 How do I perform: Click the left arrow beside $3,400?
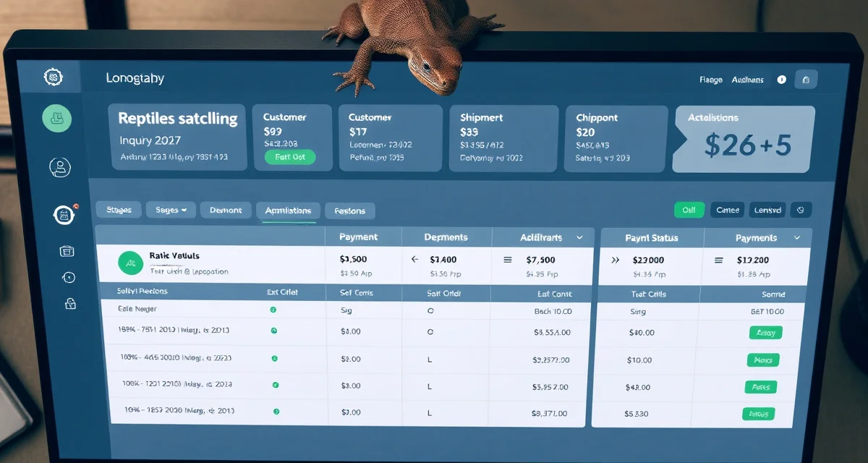[414, 259]
